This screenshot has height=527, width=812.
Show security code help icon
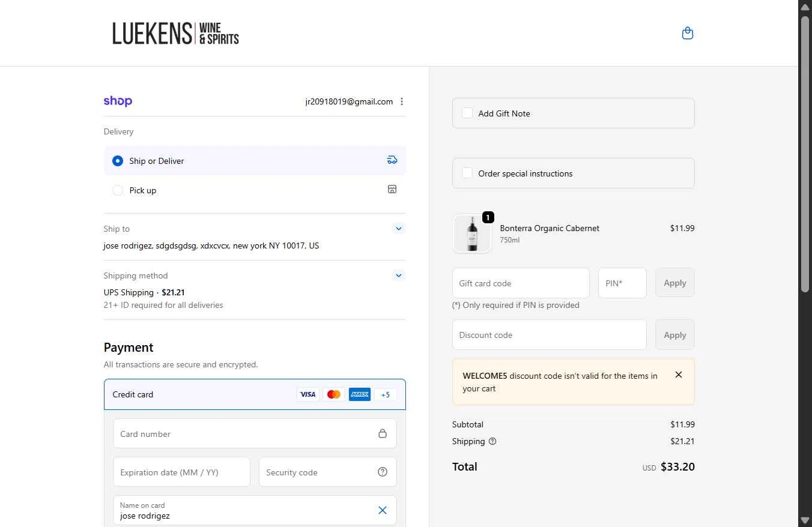coord(383,472)
